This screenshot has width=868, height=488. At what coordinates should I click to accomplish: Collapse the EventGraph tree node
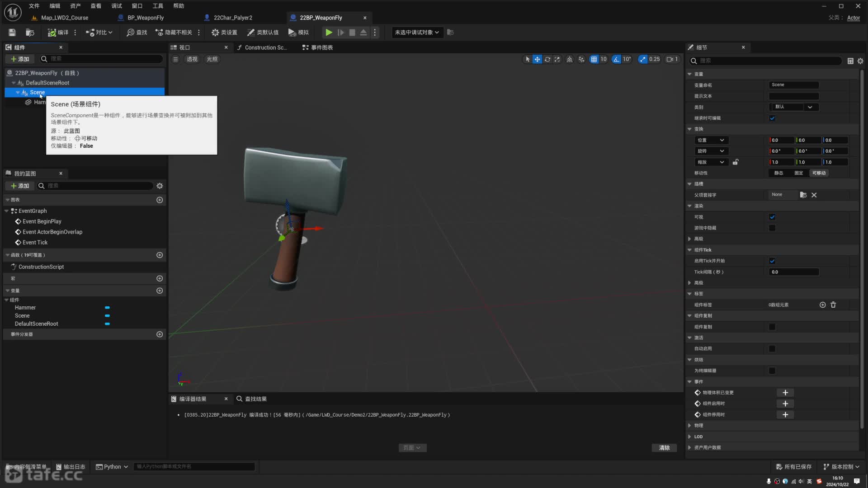6,211
